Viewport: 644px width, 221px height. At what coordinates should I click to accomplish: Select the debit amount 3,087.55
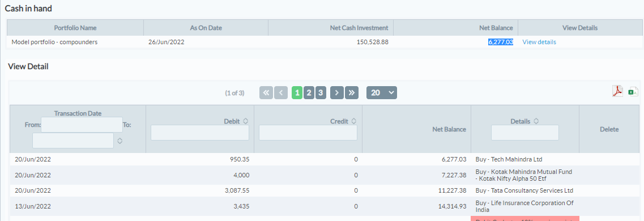click(236, 190)
